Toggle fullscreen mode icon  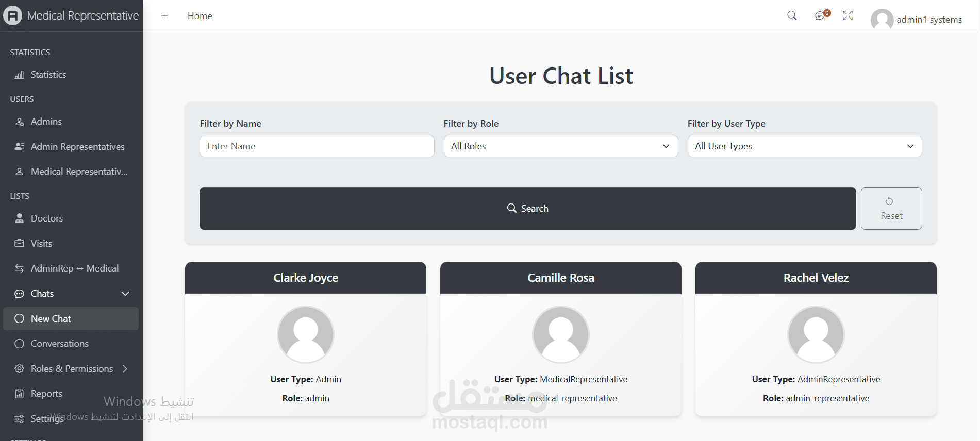[848, 16]
